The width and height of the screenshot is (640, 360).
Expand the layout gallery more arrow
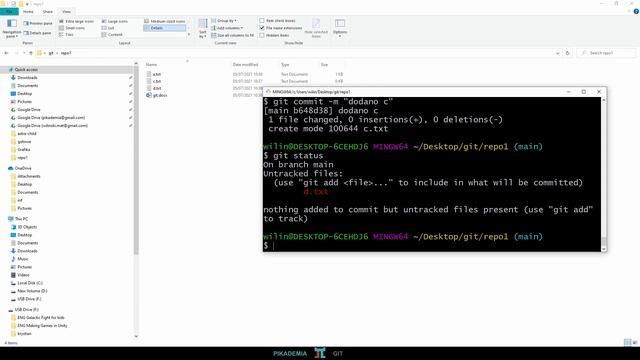(189, 35)
